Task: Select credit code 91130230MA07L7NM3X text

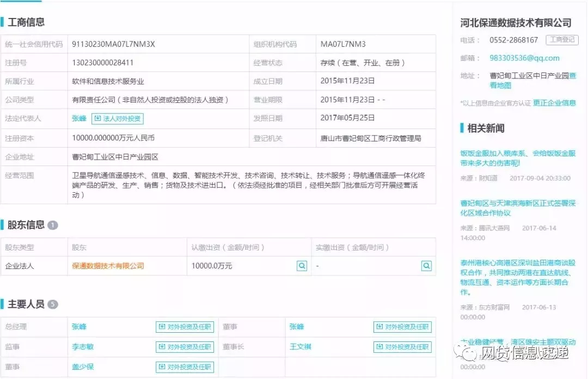Action: [x=113, y=44]
